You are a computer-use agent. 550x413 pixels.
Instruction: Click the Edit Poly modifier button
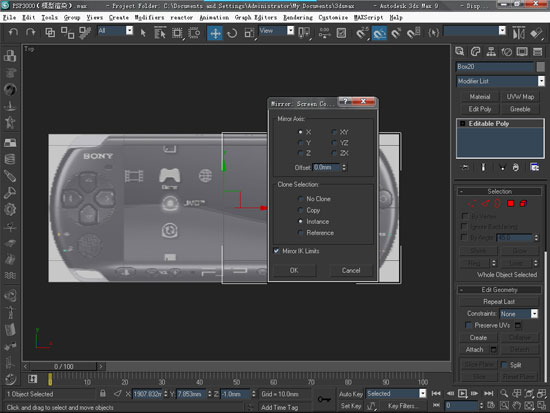coord(479,109)
